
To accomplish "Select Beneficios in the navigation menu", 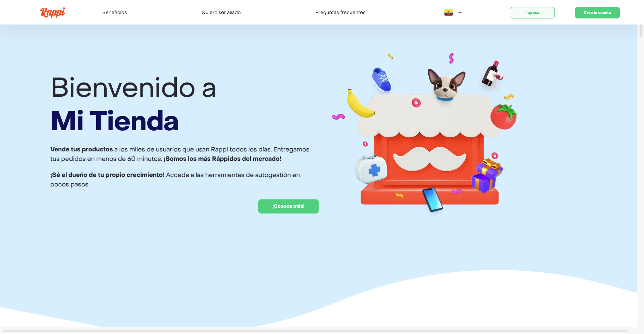I will (x=114, y=12).
